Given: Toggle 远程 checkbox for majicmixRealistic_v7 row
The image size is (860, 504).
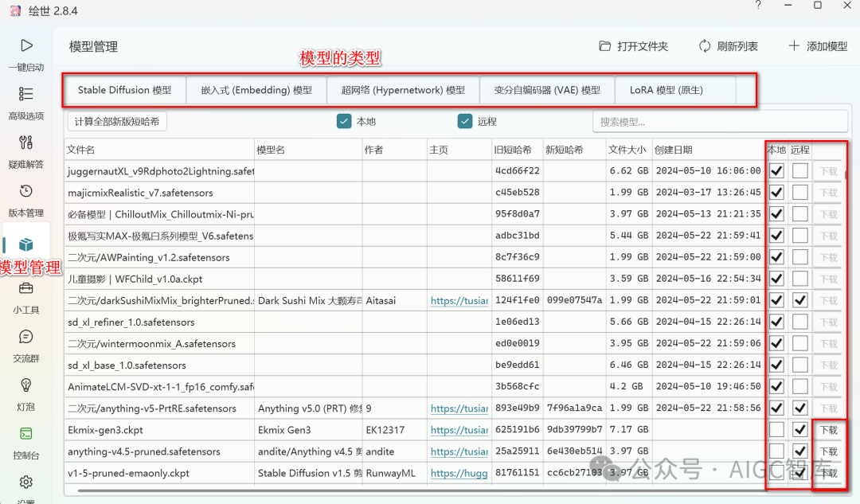Looking at the screenshot, I should pos(799,193).
